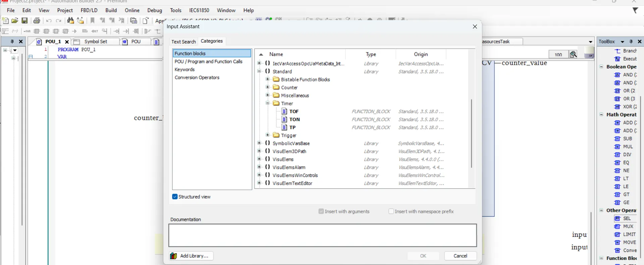Click the Undo arrow icon
The width and height of the screenshot is (644, 265).
49,21
